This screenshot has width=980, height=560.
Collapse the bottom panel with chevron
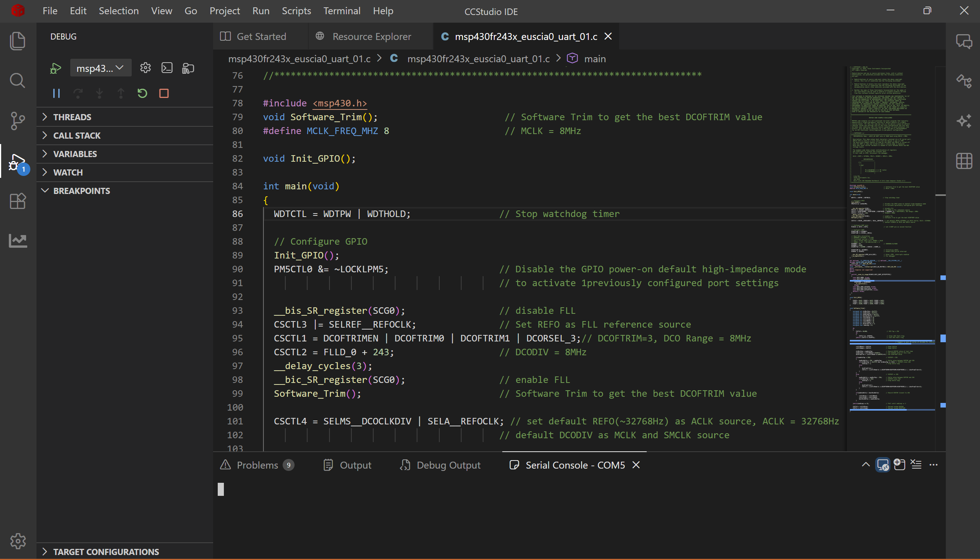click(x=866, y=465)
